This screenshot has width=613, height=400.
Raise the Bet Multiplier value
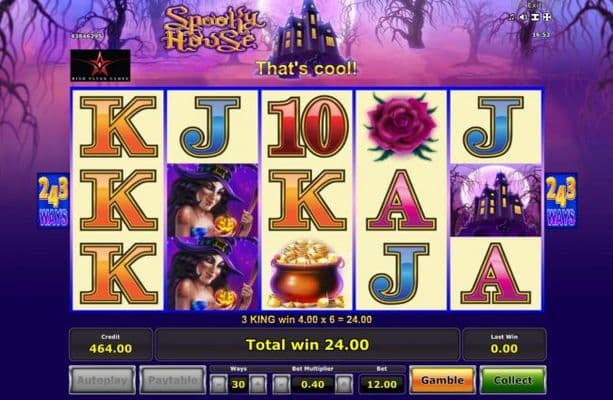tap(344, 384)
